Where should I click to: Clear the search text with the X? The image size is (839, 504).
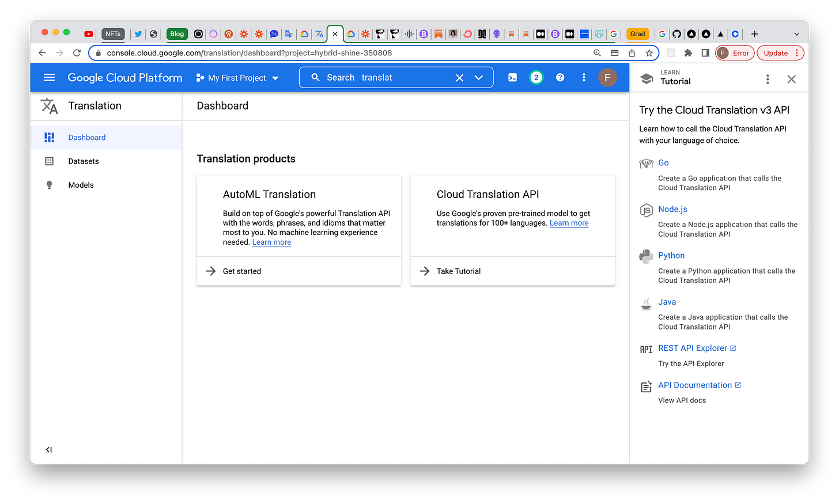[459, 78]
